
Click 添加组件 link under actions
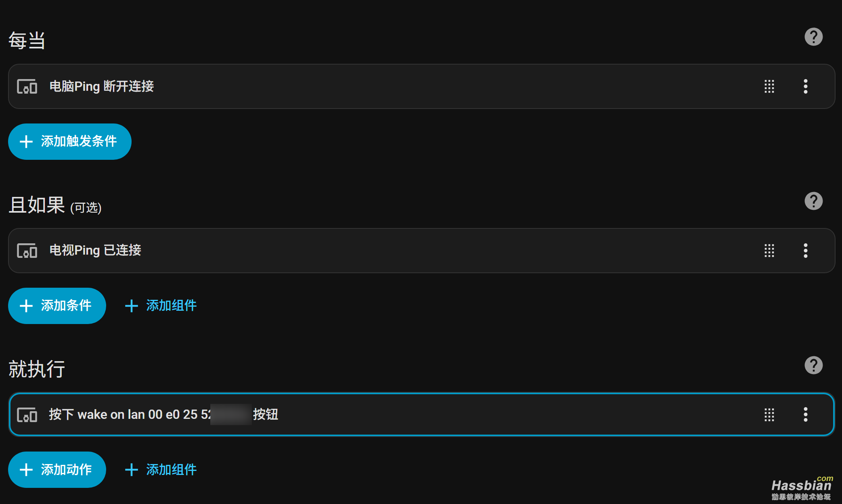coord(161,470)
